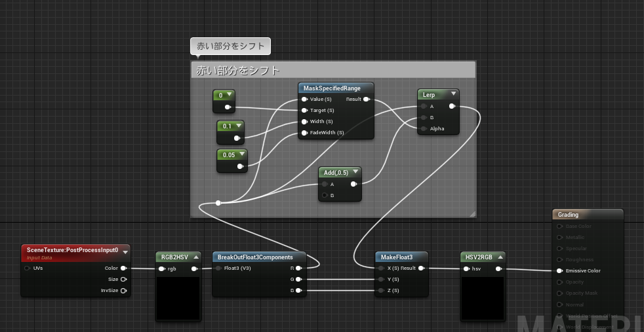Image resolution: width=644 pixels, height=332 pixels.
Task: Click the Add node A input pin
Action: coord(325,184)
